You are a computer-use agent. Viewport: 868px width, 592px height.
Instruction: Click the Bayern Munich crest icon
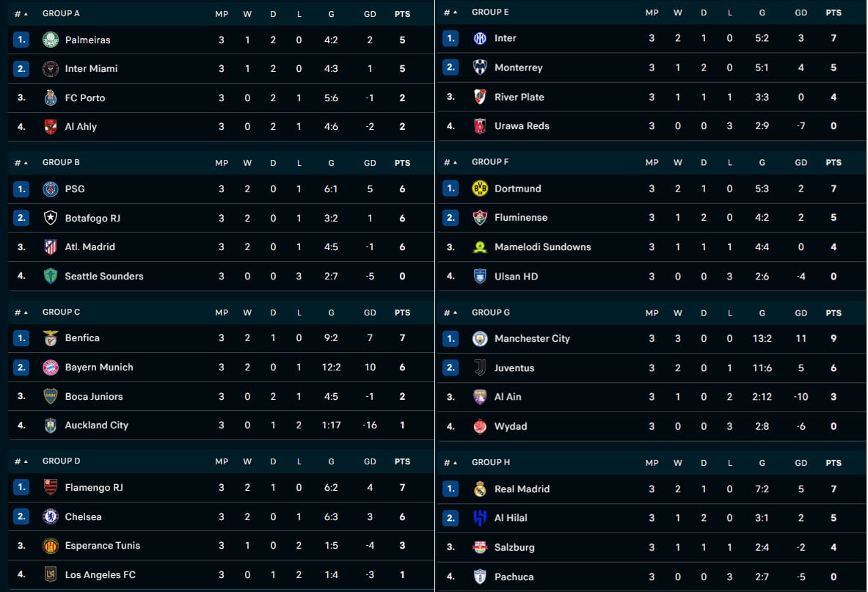point(50,367)
